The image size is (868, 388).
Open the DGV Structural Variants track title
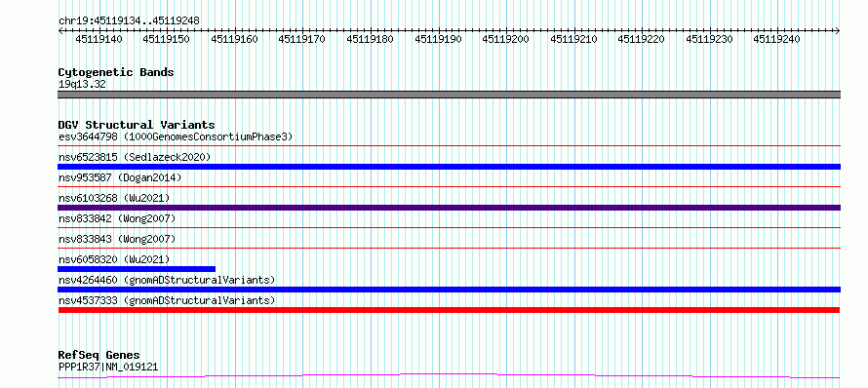[x=137, y=125]
